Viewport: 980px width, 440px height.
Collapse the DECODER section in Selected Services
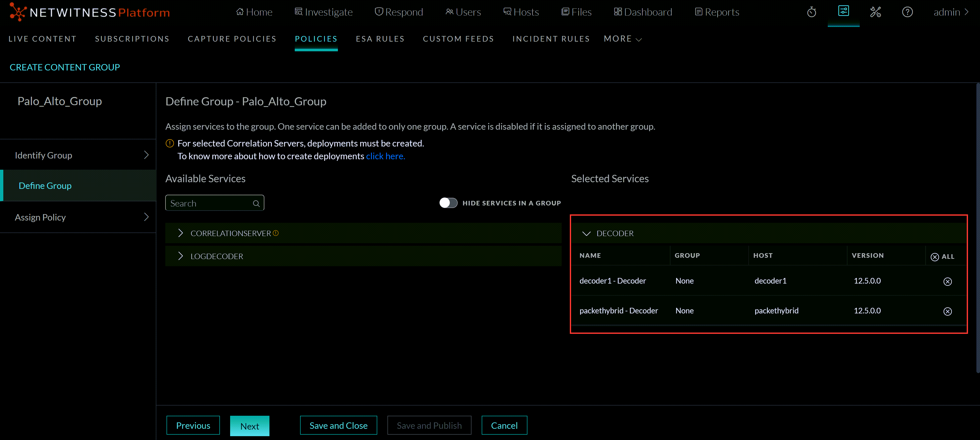tap(587, 233)
